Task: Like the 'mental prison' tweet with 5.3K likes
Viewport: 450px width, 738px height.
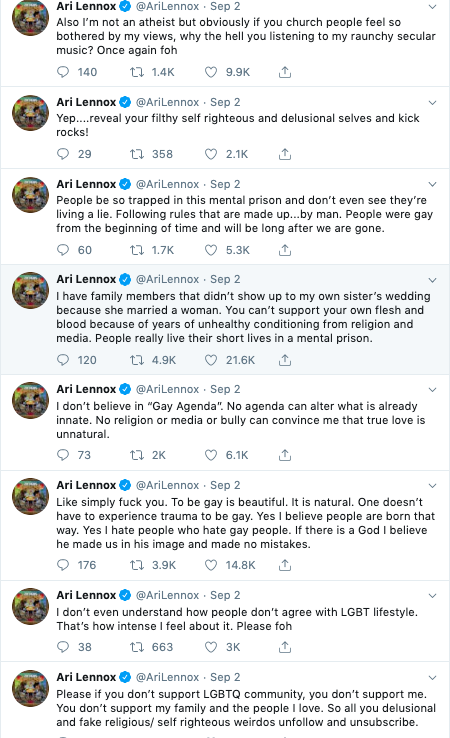Action: tap(211, 250)
